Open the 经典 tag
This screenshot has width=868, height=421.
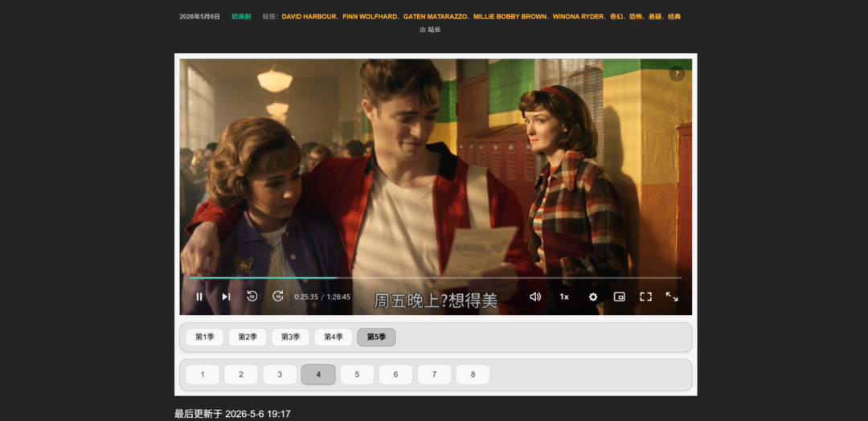tap(674, 17)
